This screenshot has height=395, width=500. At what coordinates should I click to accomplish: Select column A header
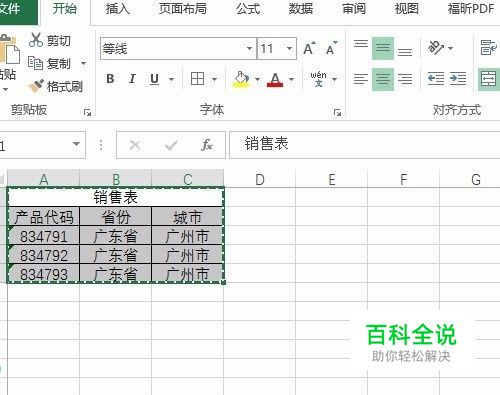[x=44, y=179]
